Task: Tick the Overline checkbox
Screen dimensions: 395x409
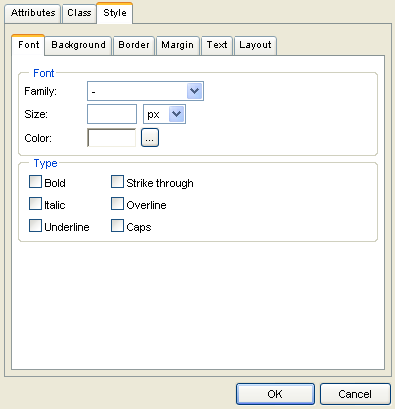Action: 117,204
